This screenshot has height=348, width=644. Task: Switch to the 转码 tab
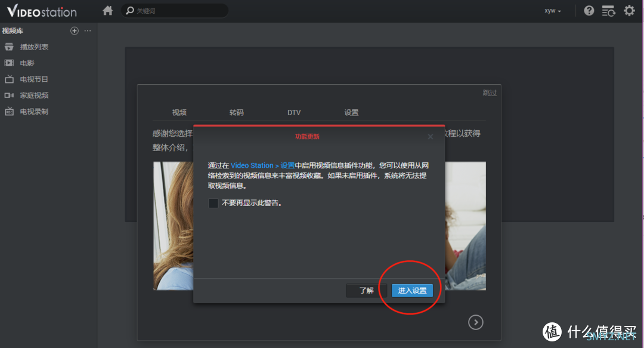pyautogui.click(x=237, y=112)
